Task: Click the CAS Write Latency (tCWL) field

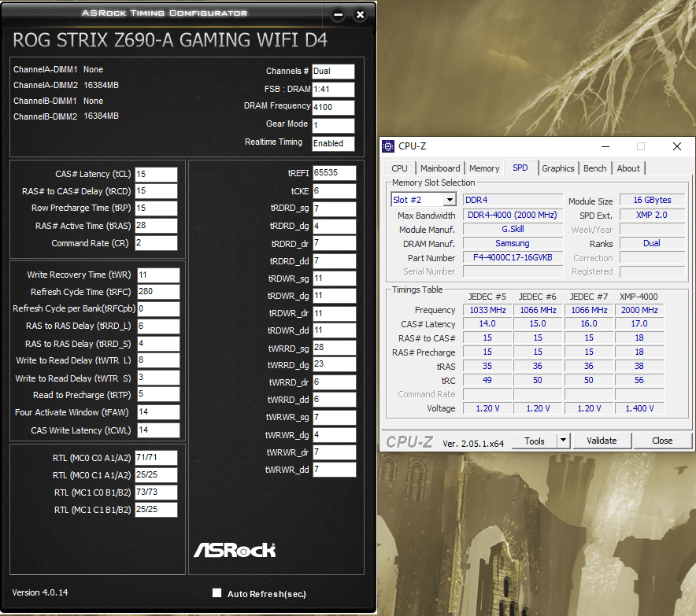Action: click(x=158, y=430)
